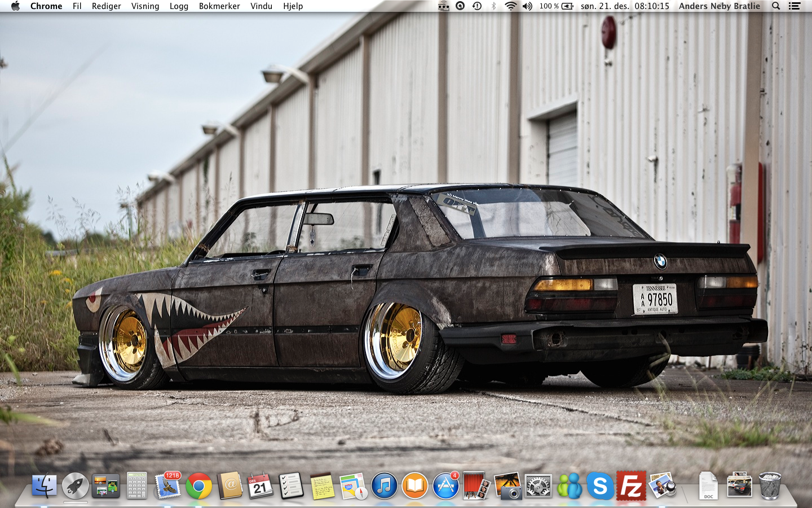The image size is (812, 508).
Task: Open Mail with 1218 unread badge
Action: [x=167, y=485]
